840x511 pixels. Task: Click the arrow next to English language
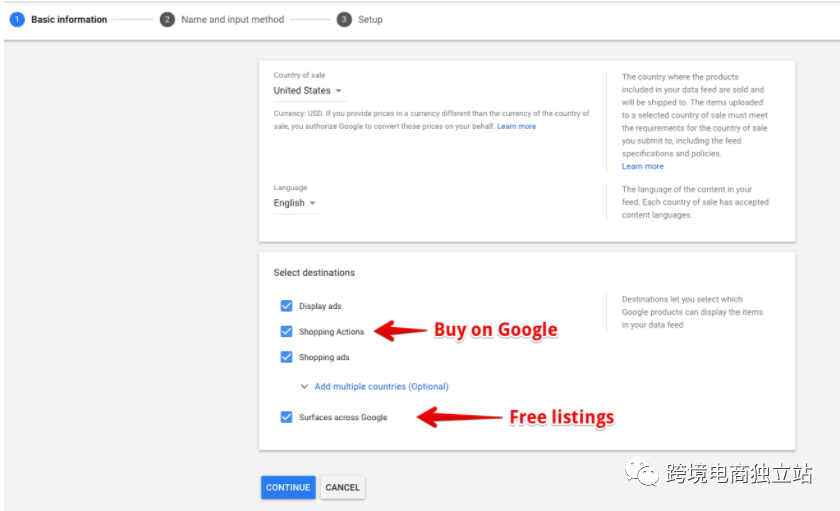click(x=312, y=203)
